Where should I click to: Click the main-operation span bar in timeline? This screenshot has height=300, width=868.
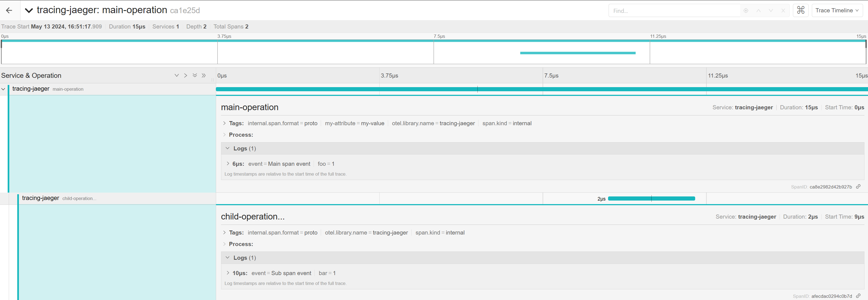coord(542,89)
